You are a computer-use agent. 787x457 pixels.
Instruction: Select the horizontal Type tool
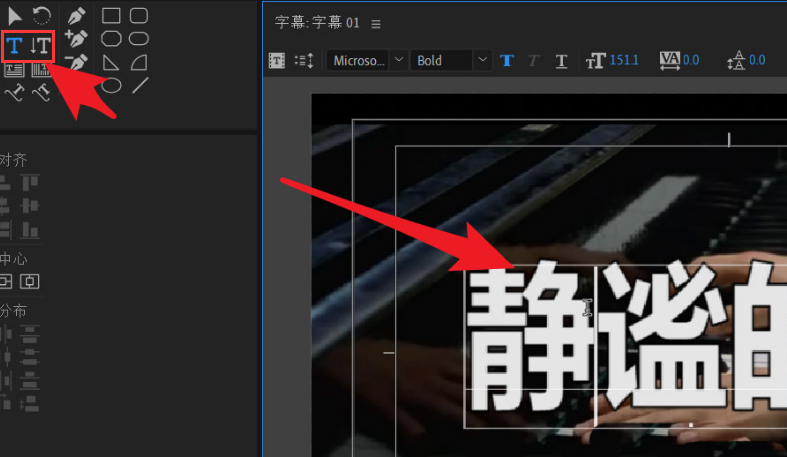tap(15, 46)
